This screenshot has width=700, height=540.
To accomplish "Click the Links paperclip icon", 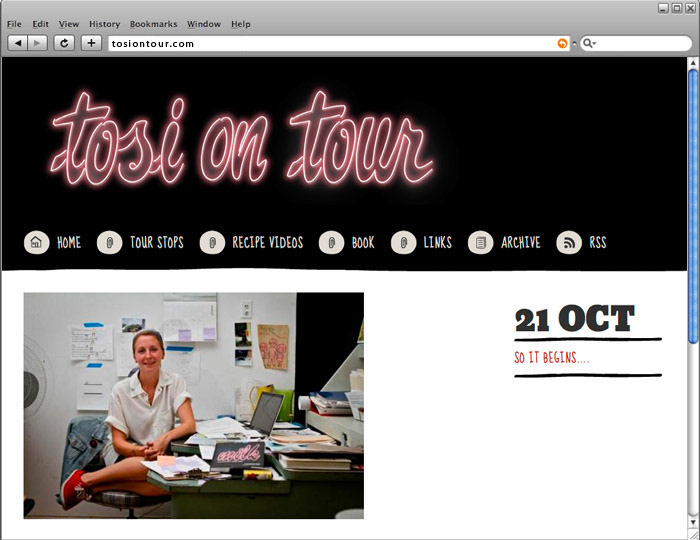I will [404, 242].
